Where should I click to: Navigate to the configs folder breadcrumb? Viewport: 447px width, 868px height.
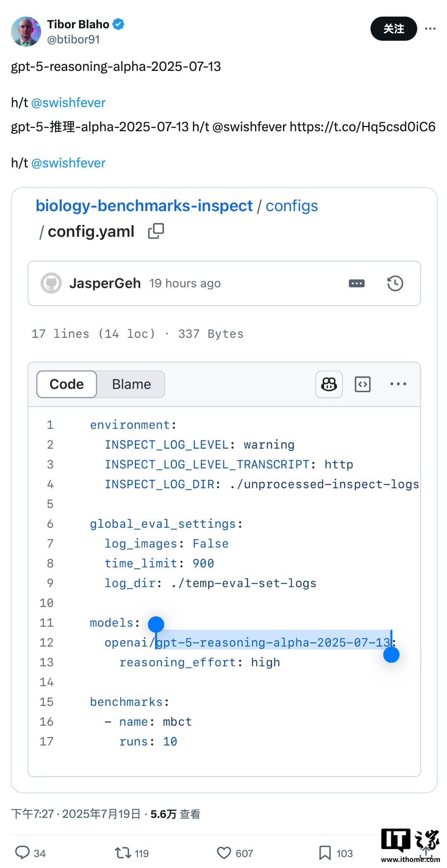(292, 206)
